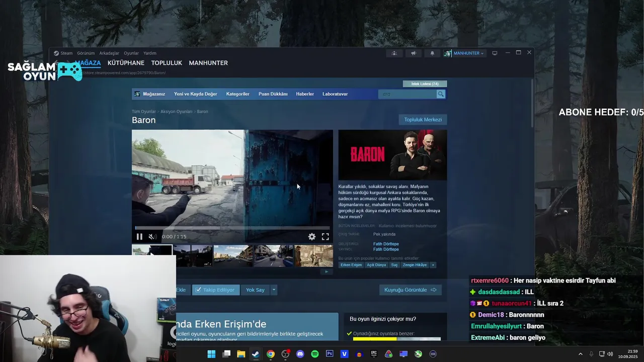Open Puan Dükkânı link
The width and height of the screenshot is (644, 362).
click(x=273, y=94)
